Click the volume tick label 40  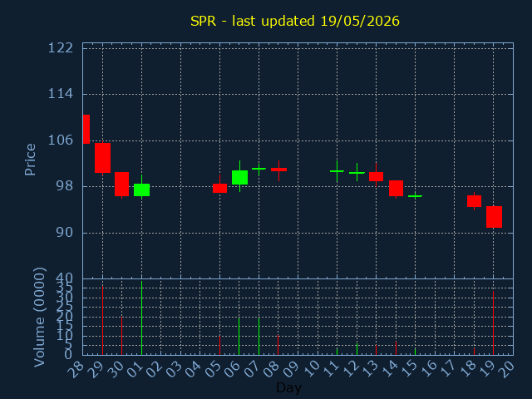[x=65, y=278]
